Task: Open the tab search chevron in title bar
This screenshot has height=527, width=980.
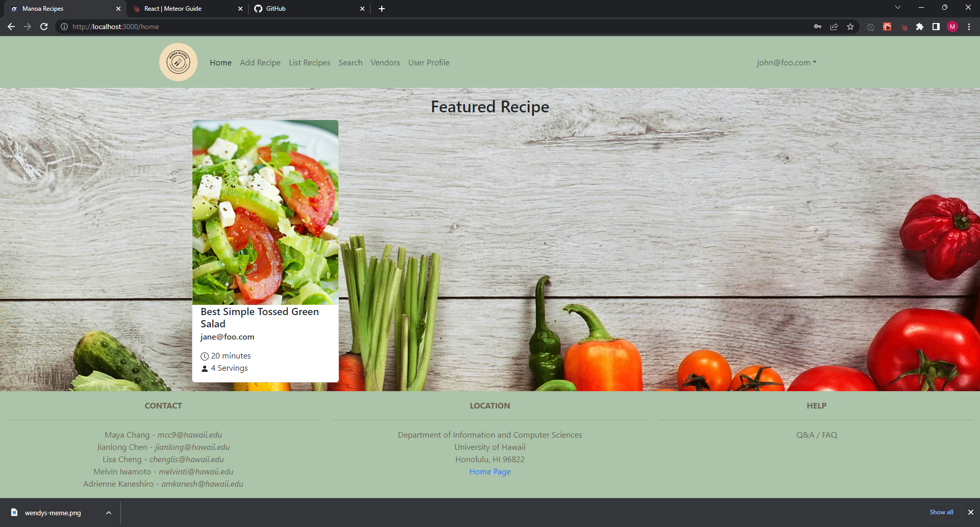Action: click(x=898, y=7)
